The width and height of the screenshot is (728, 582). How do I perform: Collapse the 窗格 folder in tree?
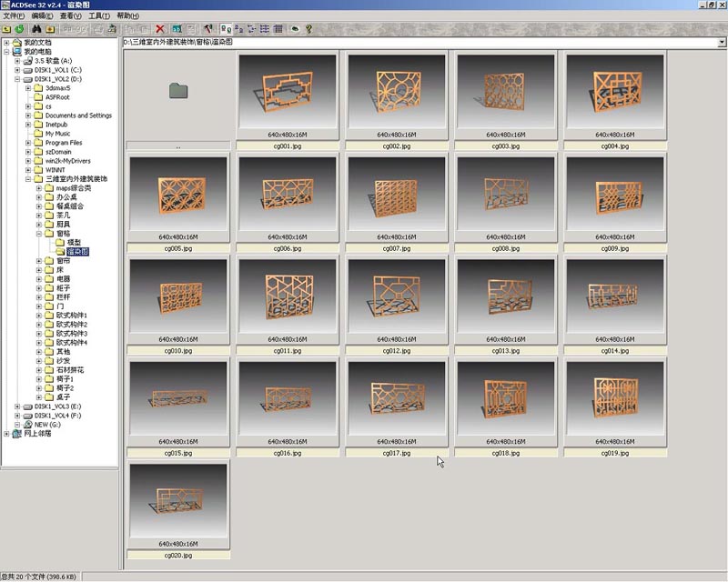click(39, 233)
